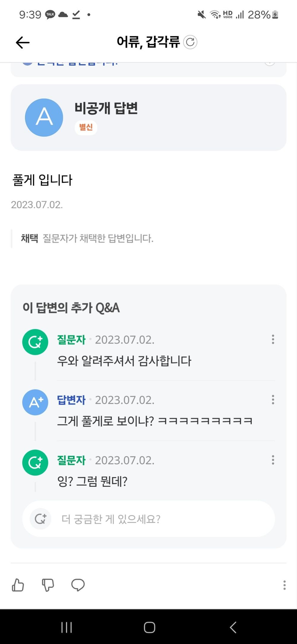Tap the blue A+ icon on the 답변자 reply
Screen dimensions: 297x644
(35, 402)
